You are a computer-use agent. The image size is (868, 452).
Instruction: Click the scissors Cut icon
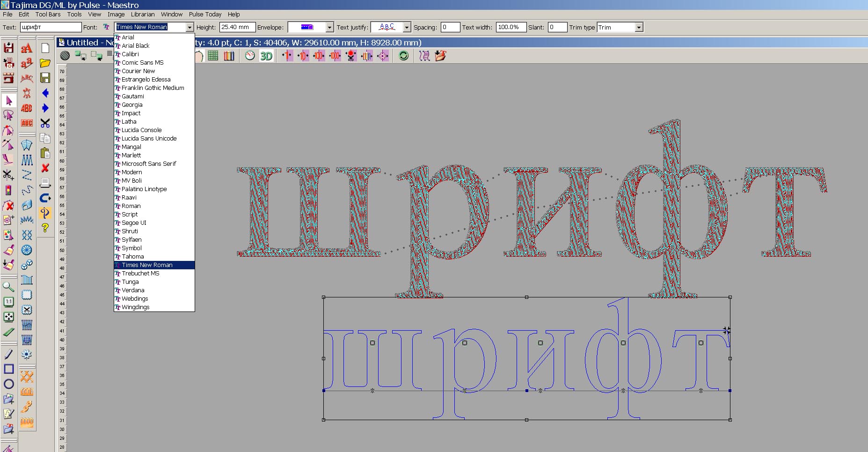[x=45, y=123]
